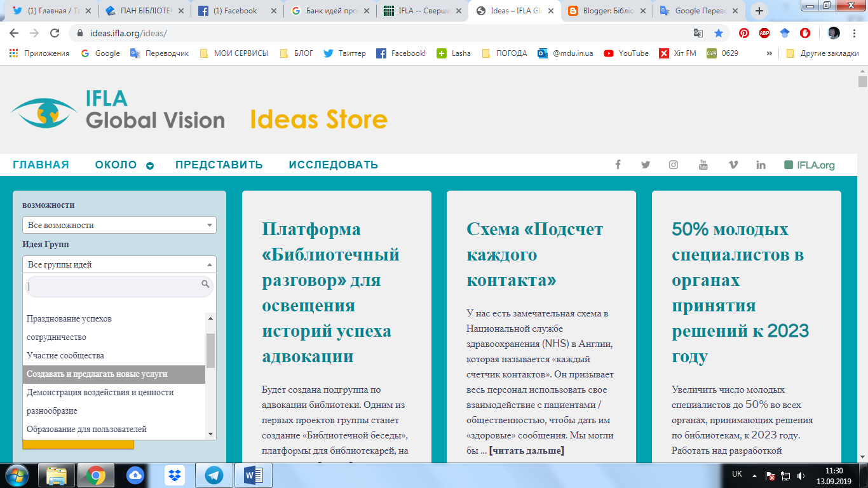
Task: Select the Instagram icon in the header
Action: [x=674, y=165]
